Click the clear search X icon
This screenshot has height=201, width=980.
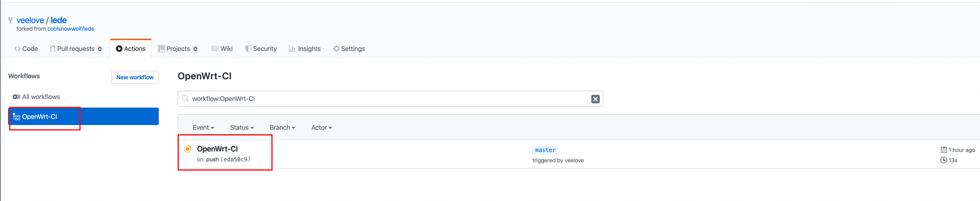[595, 99]
